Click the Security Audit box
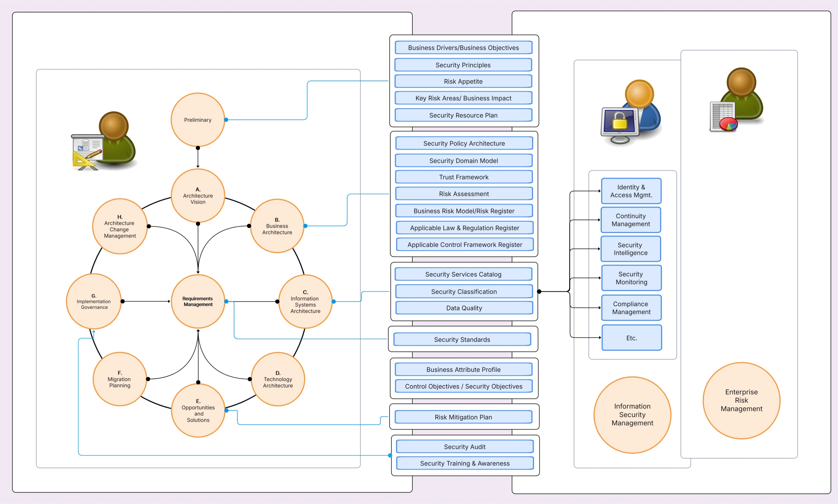The height and width of the screenshot is (504, 838). pos(464,447)
